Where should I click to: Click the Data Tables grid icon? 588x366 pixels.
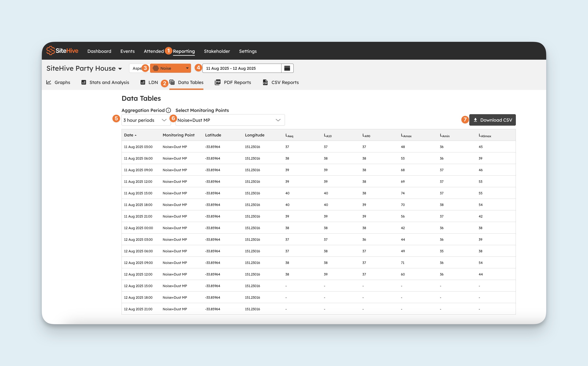172,82
